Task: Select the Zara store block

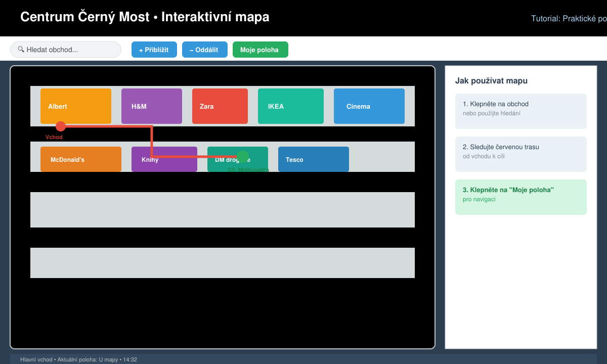Action: click(220, 106)
